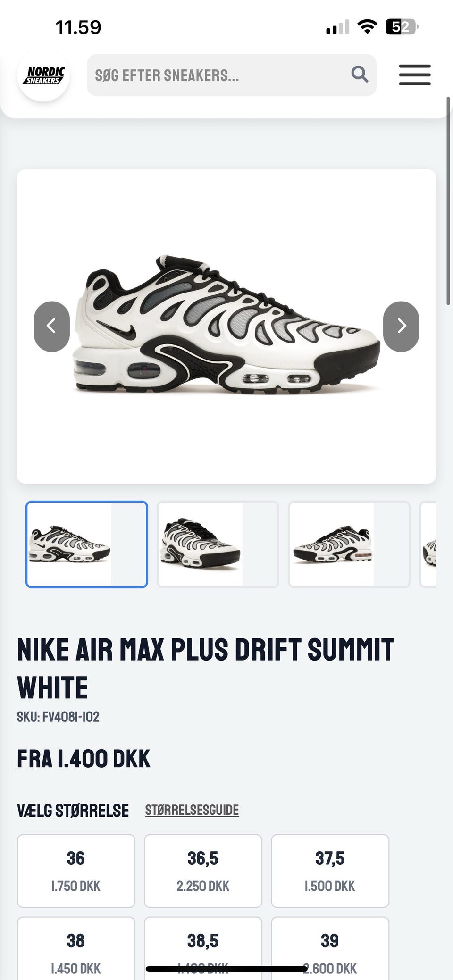Select the second angled shoe thumbnail

[x=218, y=544]
